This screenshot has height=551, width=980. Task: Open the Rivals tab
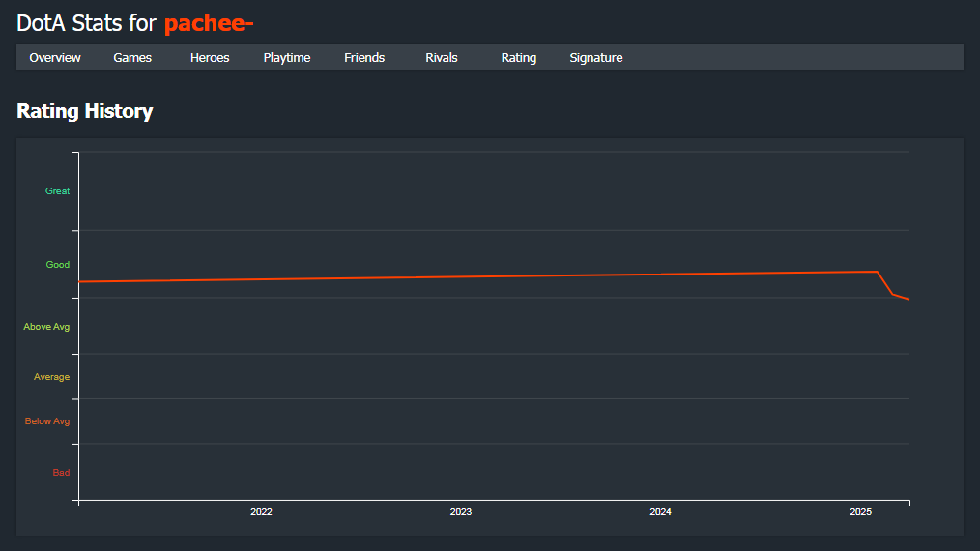(x=442, y=58)
